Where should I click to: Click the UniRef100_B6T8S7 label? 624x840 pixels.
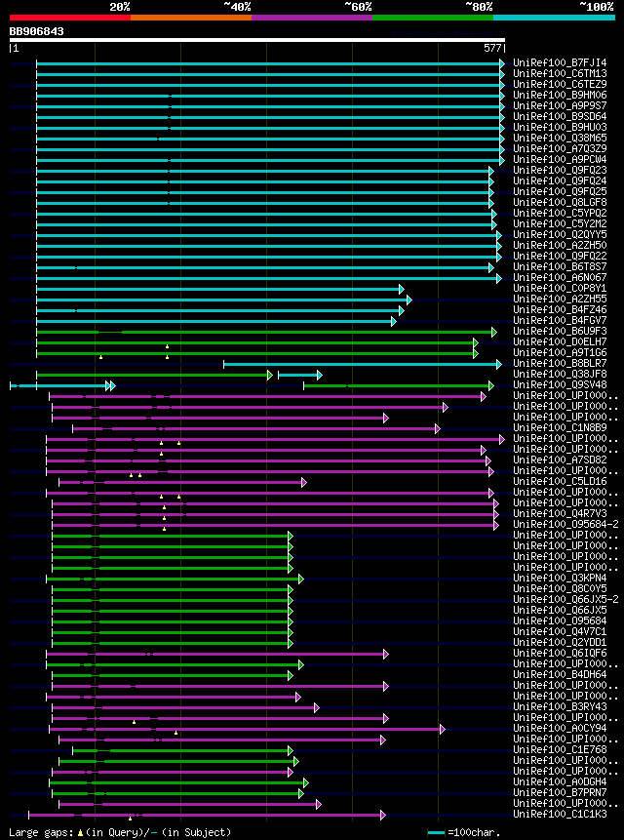point(560,266)
